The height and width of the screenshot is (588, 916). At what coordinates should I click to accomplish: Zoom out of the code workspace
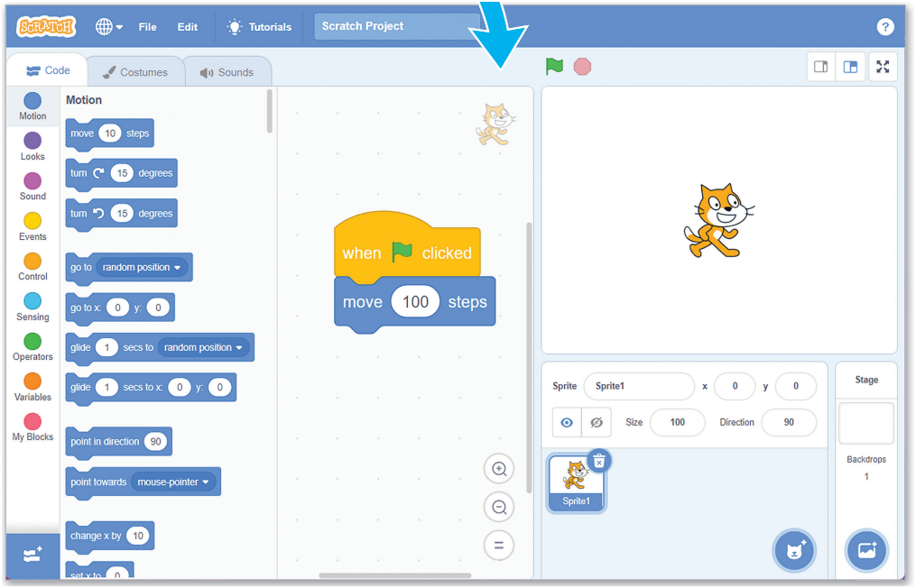[x=499, y=507]
